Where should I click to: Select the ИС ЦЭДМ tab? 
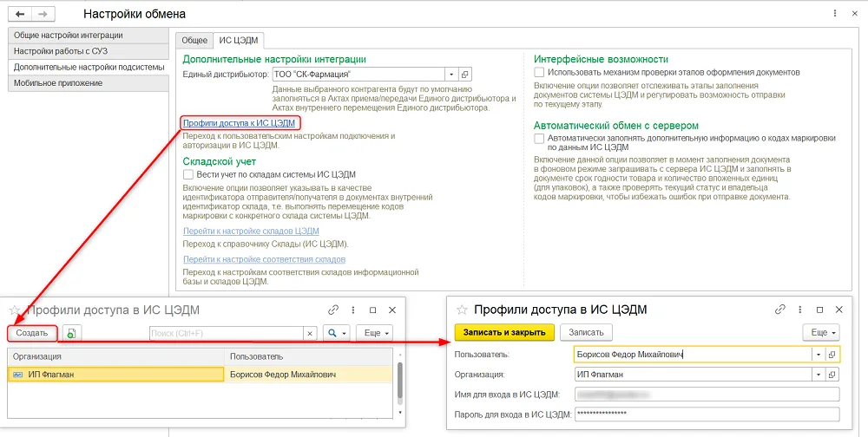pos(239,41)
